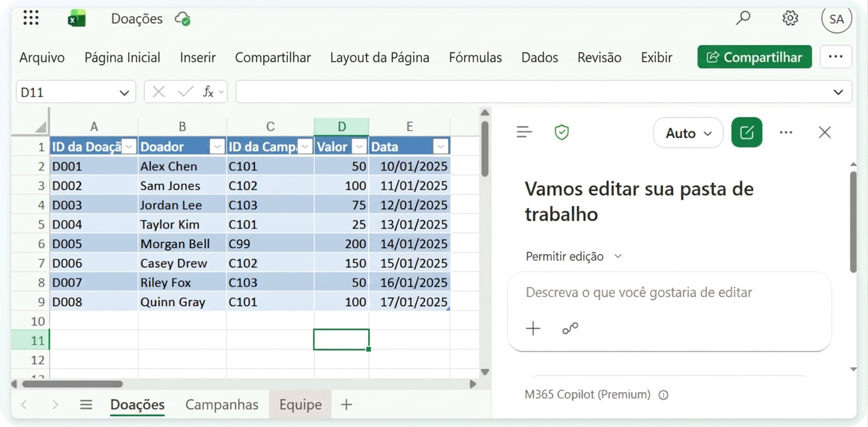Click the connector icon in prompt box
Screen dimensions: 868x427
pos(570,329)
